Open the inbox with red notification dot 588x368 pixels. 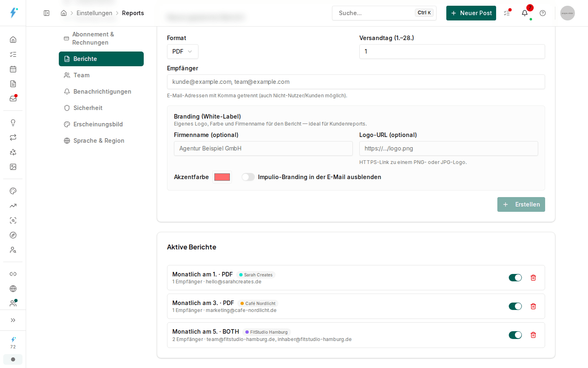click(x=13, y=99)
